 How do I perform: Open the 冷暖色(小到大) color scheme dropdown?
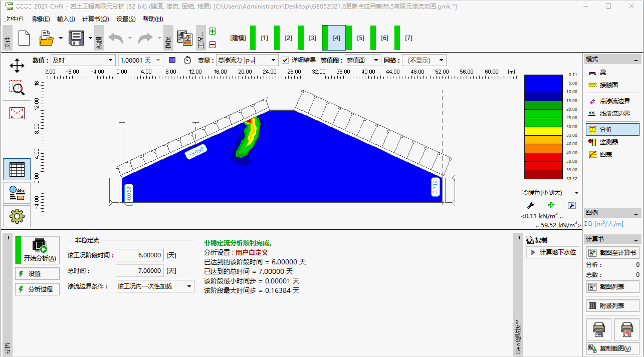[576, 193]
